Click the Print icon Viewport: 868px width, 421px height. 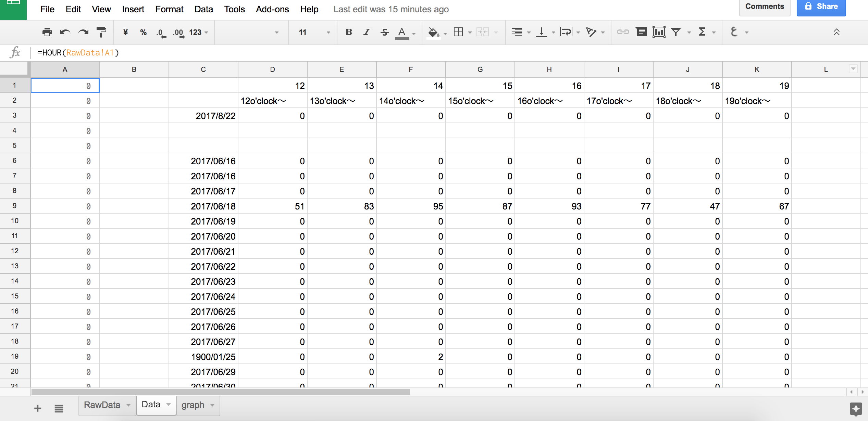pos(47,32)
